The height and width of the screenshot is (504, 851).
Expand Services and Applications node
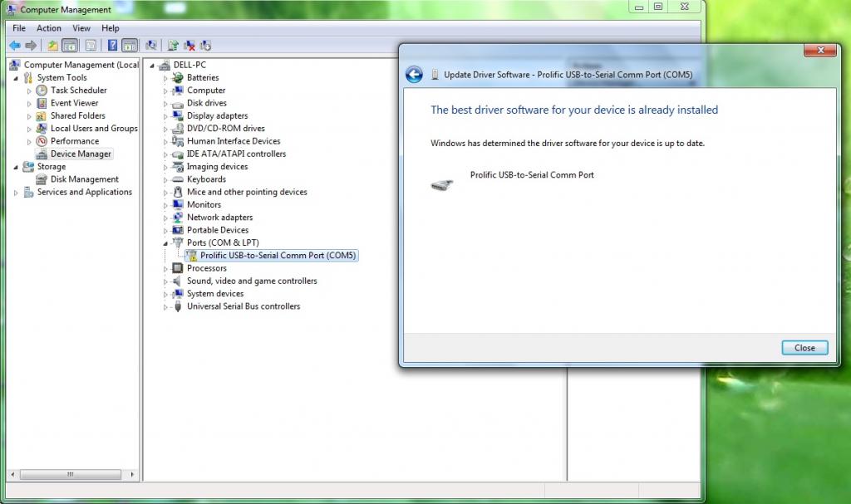coord(16,193)
